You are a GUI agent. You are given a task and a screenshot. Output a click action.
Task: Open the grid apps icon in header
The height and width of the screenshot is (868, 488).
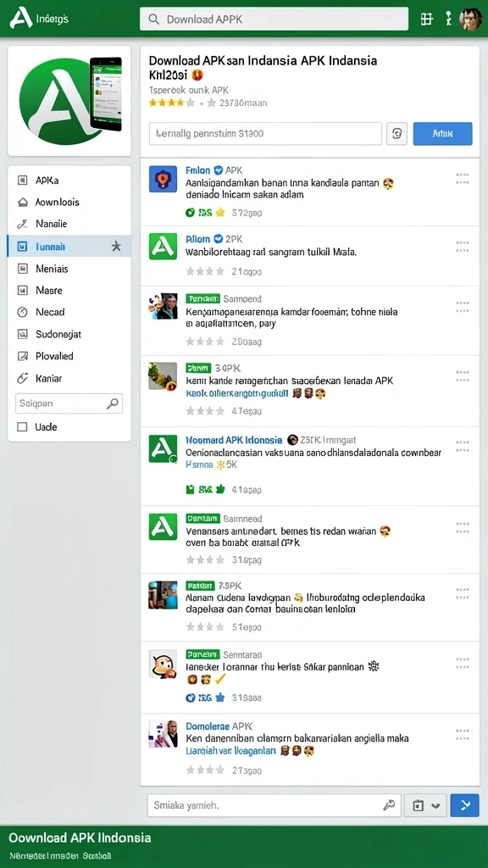pyautogui.click(x=427, y=19)
